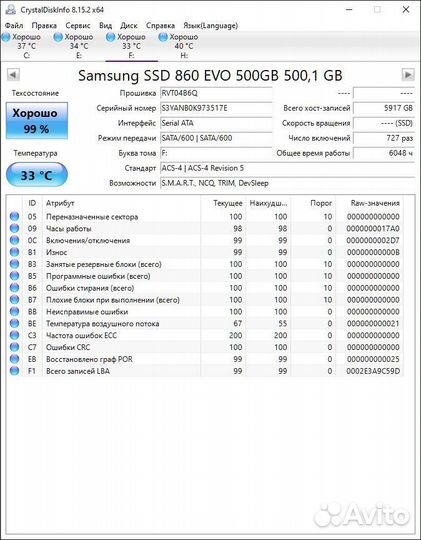
Task: Click status icon of attribute B1 Износ
Action: pos(14,252)
